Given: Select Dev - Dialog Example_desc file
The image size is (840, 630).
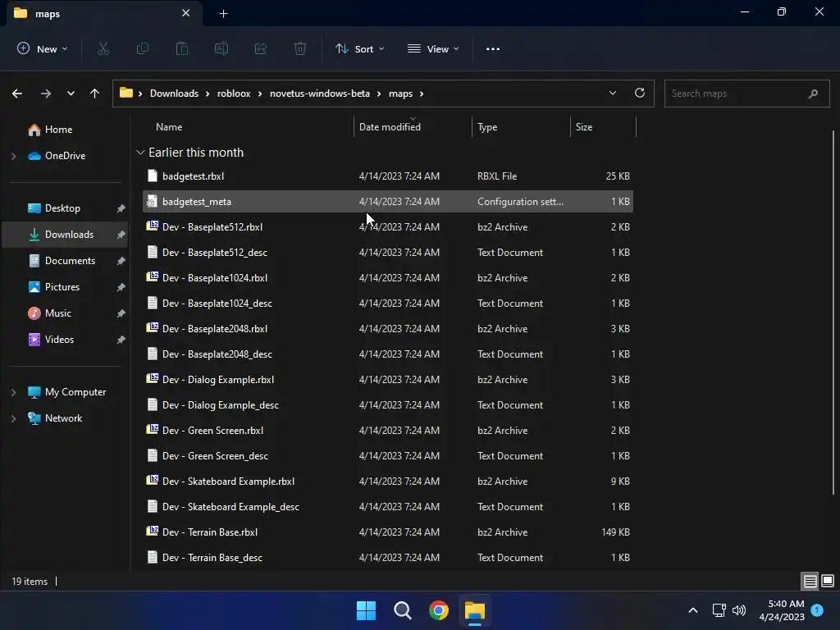Looking at the screenshot, I should pos(388,405).
